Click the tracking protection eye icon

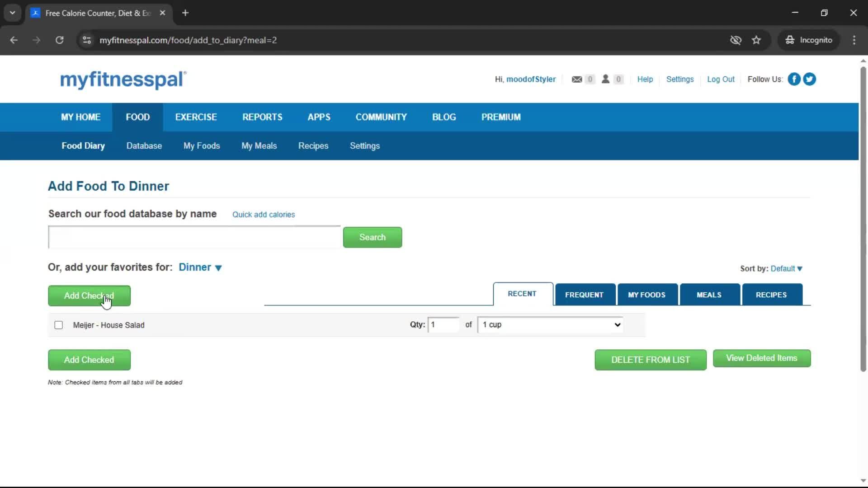pos(736,40)
